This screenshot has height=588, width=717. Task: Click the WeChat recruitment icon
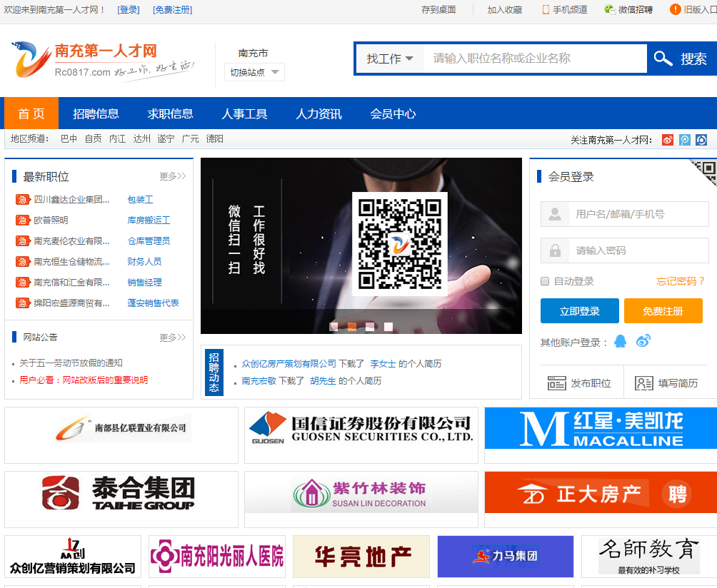tap(610, 9)
